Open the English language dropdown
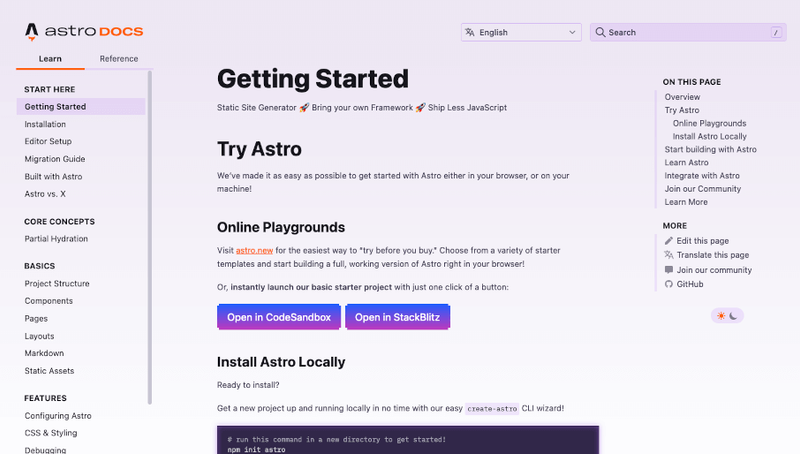Viewport: 800px width, 454px height. (x=521, y=32)
